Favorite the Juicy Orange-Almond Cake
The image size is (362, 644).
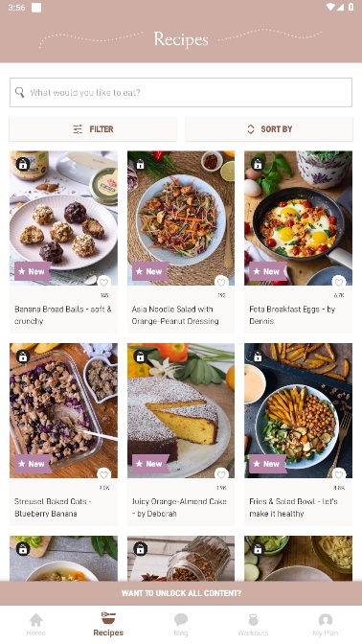tap(221, 474)
